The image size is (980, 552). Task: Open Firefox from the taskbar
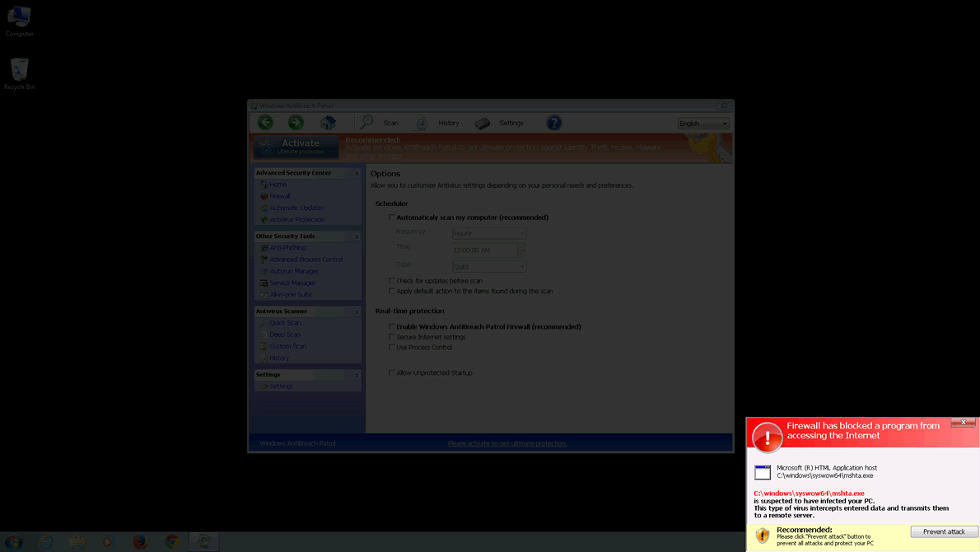coord(140,541)
